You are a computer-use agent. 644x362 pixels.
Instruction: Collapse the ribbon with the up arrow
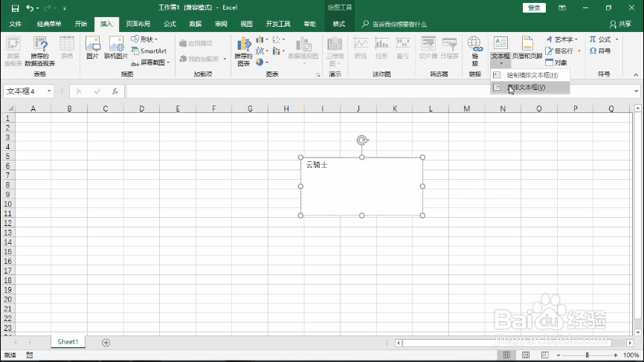click(x=636, y=74)
